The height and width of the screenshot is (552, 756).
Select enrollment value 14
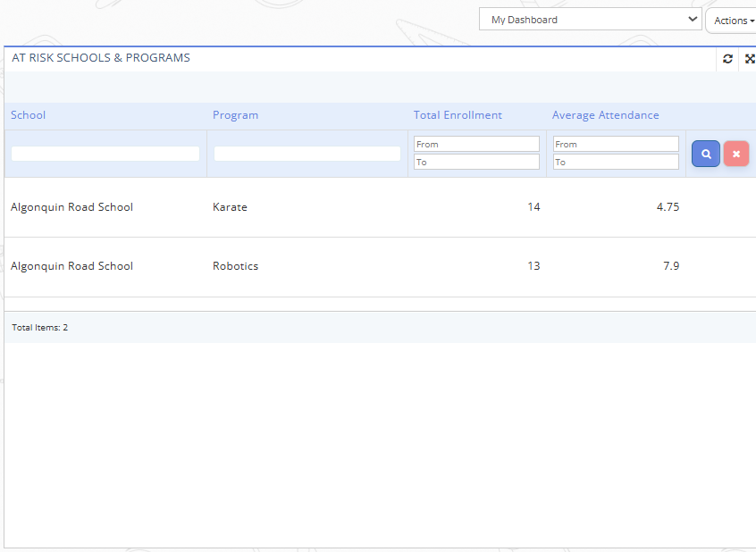click(x=533, y=207)
